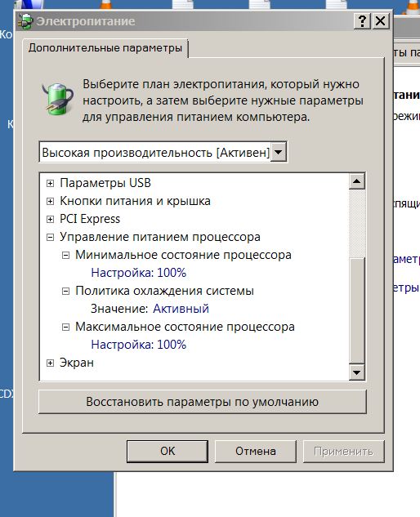Click the help question mark button
The image size is (420, 517).
point(362,21)
